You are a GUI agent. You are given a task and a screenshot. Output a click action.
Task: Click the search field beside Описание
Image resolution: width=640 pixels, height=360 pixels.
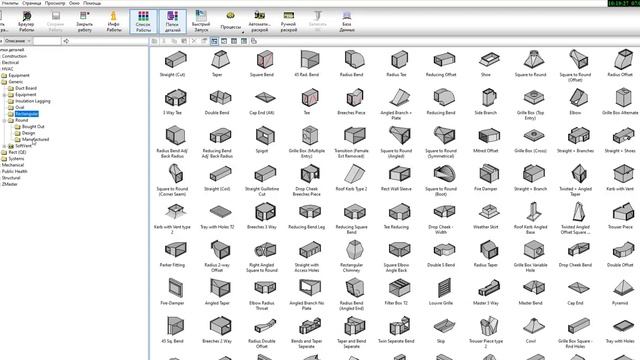tap(47, 41)
